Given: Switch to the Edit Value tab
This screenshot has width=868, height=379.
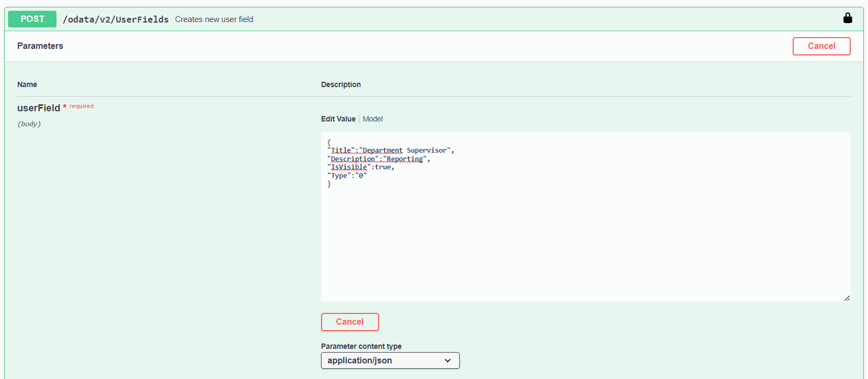Looking at the screenshot, I should [x=338, y=119].
